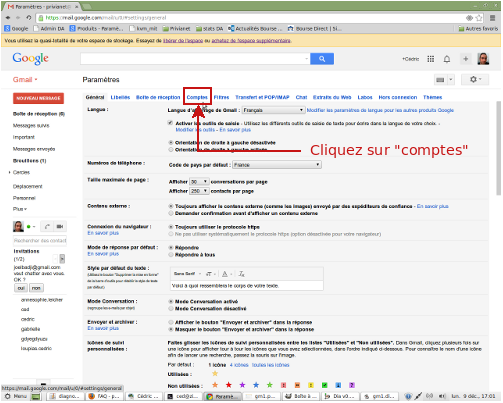The image size is (503, 403).
Task: Select Toujours afficher le contenu externe
Action: (x=171, y=206)
